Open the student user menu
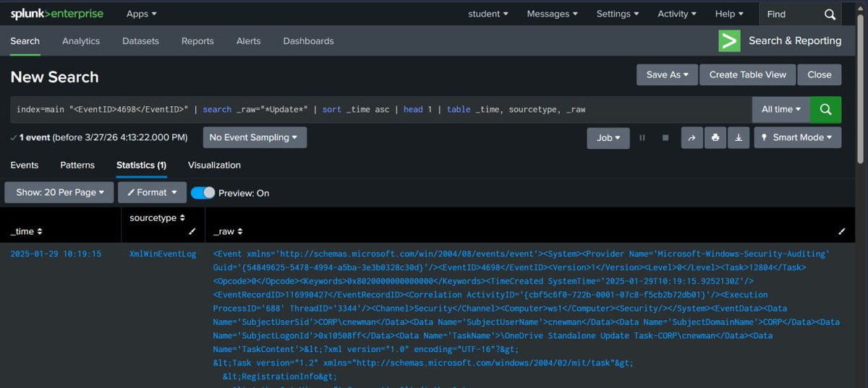 tap(488, 14)
